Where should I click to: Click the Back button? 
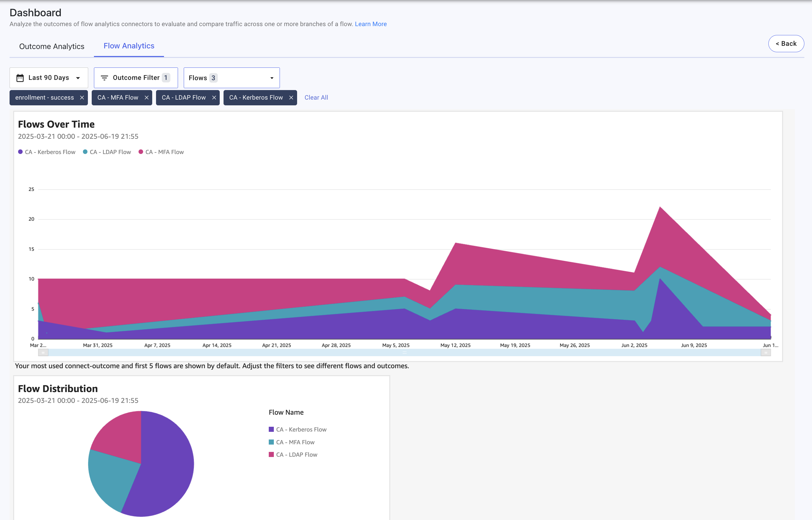[x=786, y=44]
